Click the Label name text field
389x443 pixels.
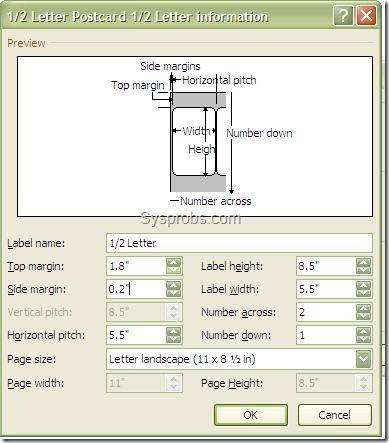click(x=239, y=243)
